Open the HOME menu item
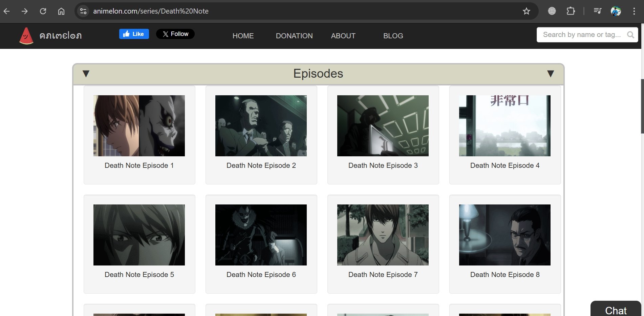The image size is (644, 316). pos(243,36)
